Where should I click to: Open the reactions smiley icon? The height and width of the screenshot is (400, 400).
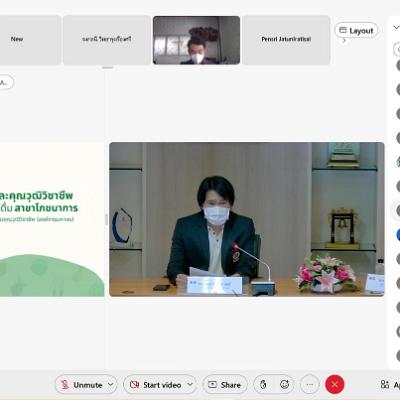click(285, 385)
